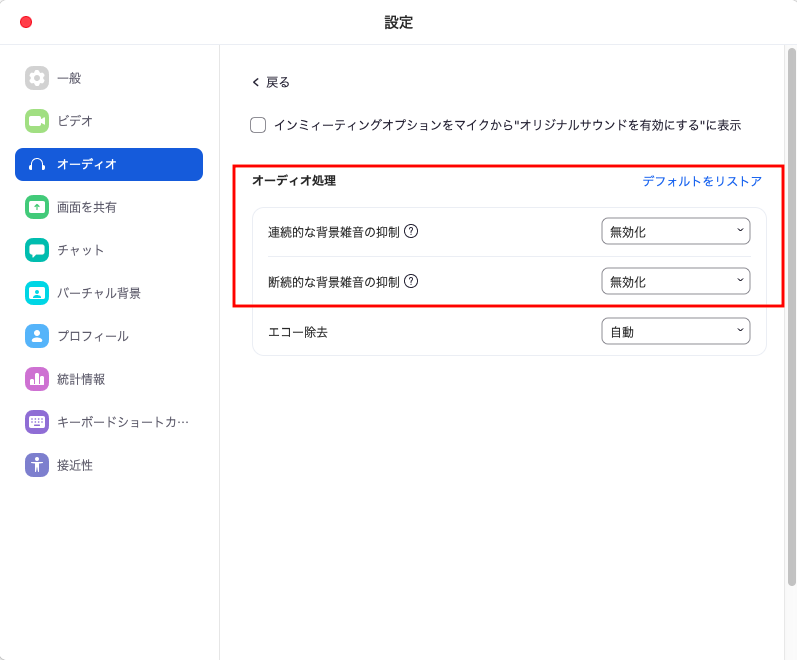Open the バーチャル背景 settings label
The image size is (797, 660).
pyautogui.click(x=99, y=293)
